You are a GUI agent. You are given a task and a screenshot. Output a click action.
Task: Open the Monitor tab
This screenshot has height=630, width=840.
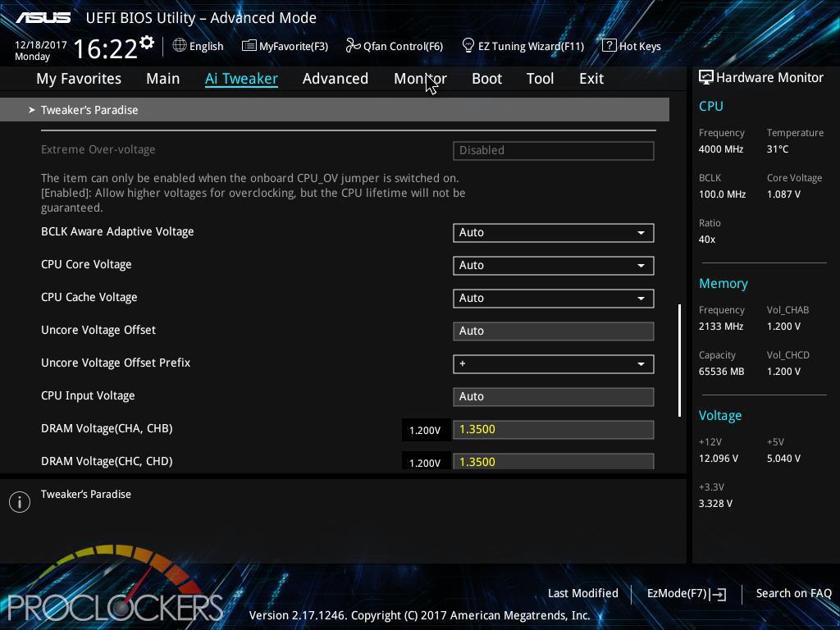[420, 79]
